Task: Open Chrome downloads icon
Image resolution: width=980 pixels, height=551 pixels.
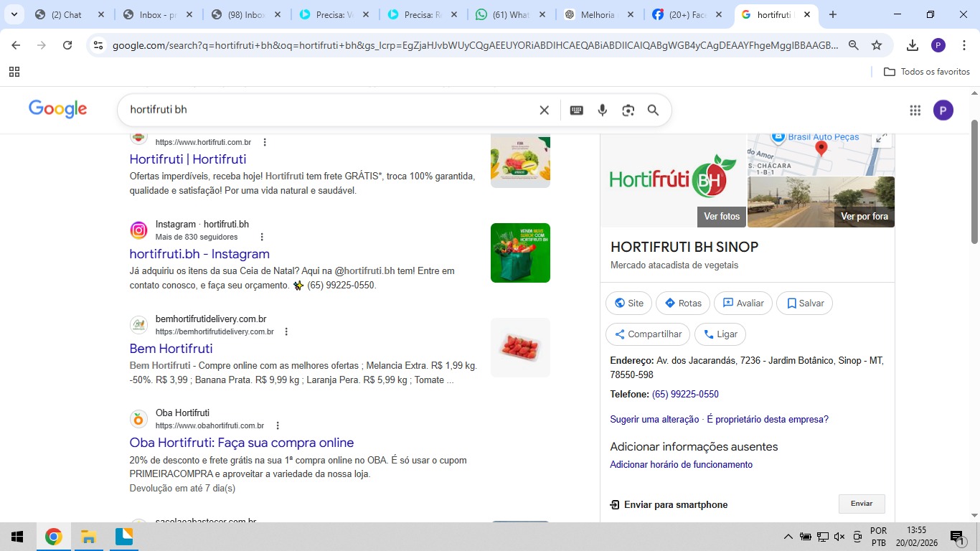Action: pyautogui.click(x=913, y=45)
